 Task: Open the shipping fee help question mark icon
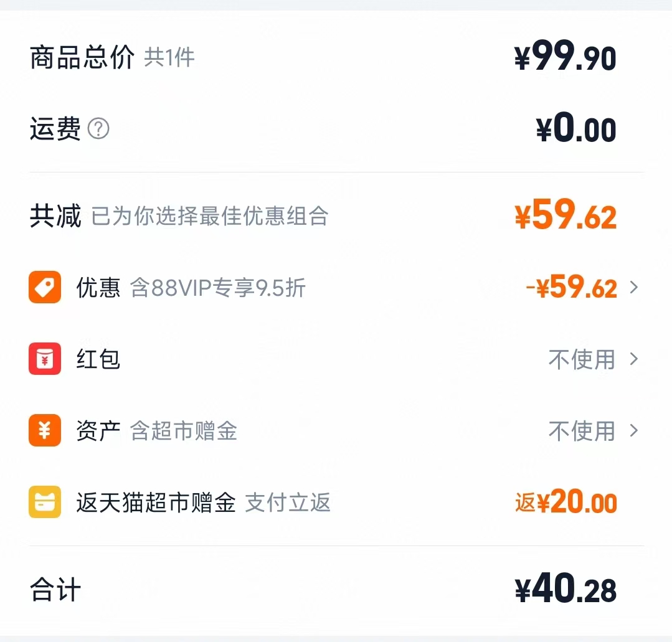tap(100, 129)
